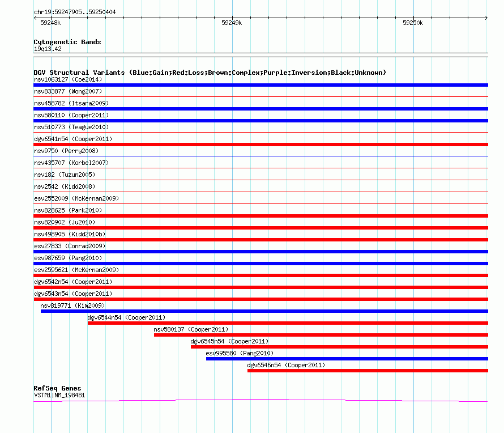Click the 59250k ruler position label
This screenshot has height=433, width=504.
click(x=413, y=23)
